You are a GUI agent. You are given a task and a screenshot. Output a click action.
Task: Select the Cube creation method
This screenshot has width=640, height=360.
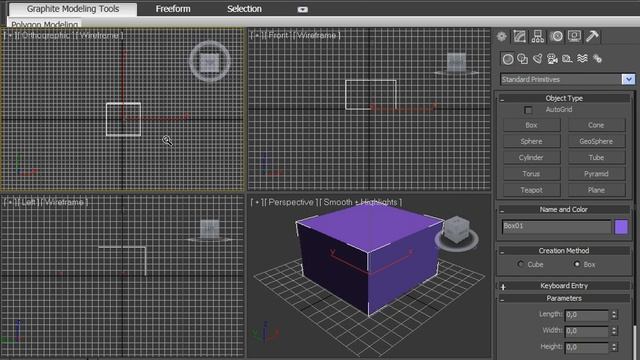520,264
